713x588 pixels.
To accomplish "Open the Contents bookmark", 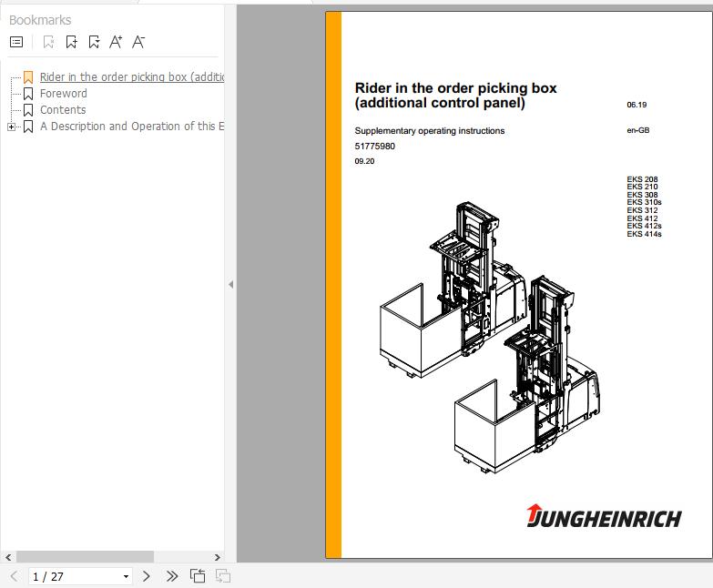I will click(x=63, y=109).
